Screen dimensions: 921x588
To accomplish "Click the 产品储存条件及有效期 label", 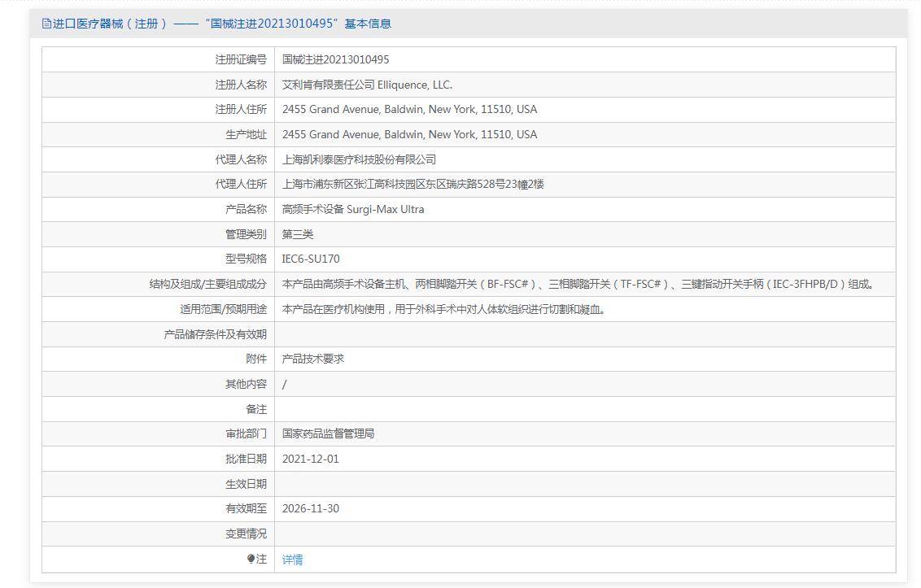I will [x=215, y=334].
